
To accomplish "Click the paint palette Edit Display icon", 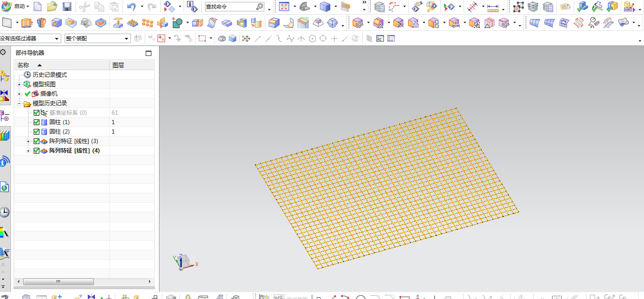I will click(x=431, y=7).
